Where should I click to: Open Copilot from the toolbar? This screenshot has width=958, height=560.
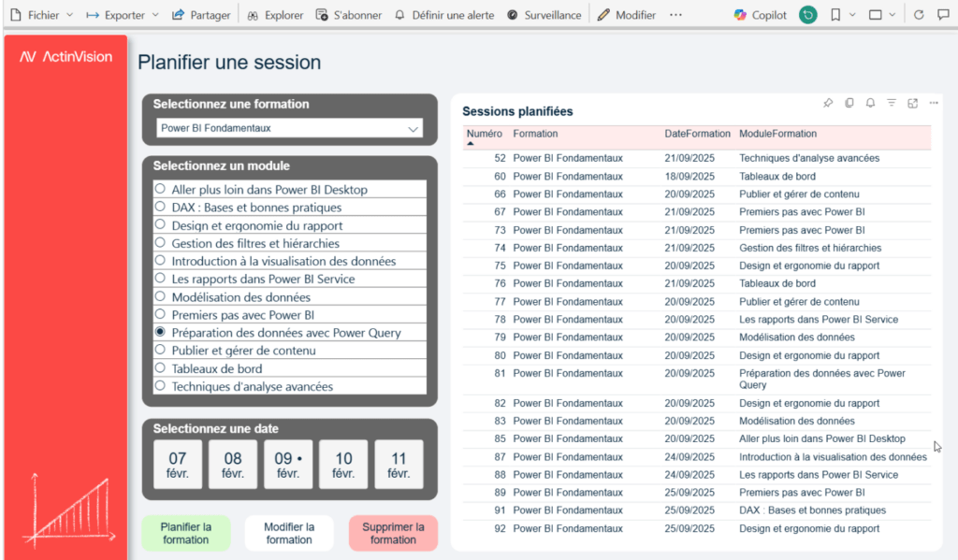point(760,15)
